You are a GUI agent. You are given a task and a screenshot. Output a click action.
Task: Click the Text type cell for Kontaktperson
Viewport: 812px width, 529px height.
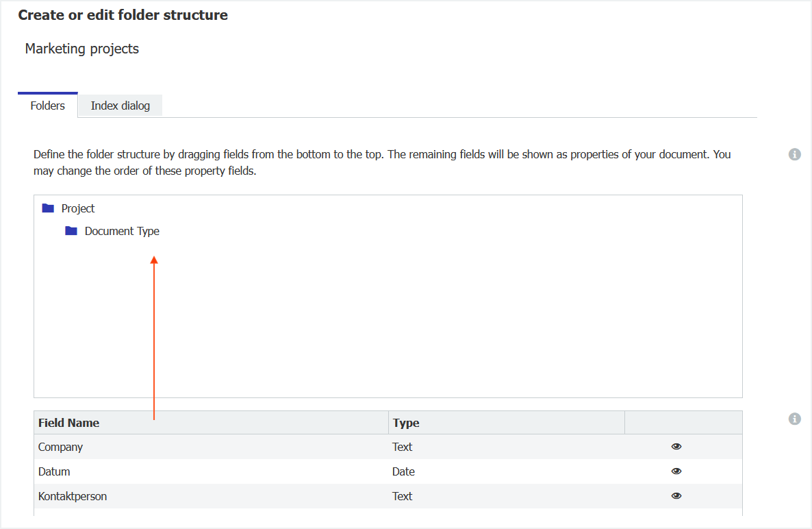click(x=403, y=496)
